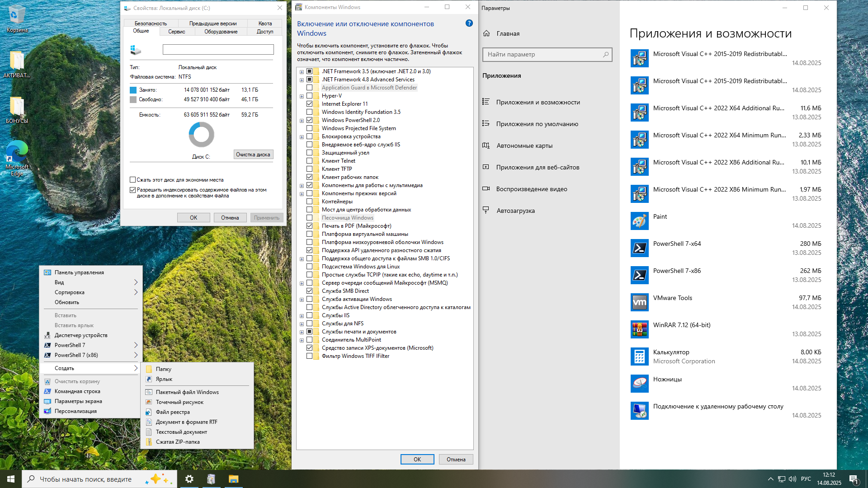
Task: Choose Текстовый документ in Создать submenu
Action: tap(197, 432)
